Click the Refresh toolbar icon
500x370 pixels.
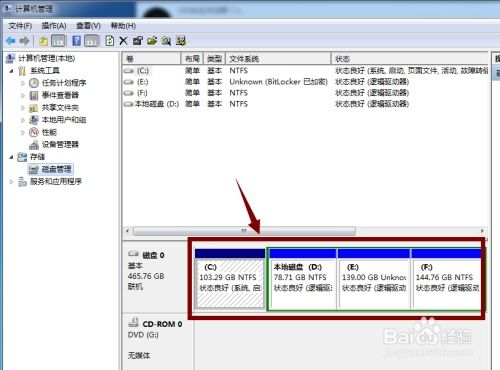coord(110,41)
